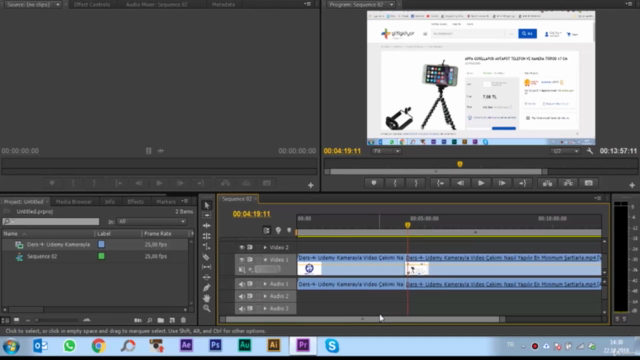Switch Project panel to List View

point(5,320)
